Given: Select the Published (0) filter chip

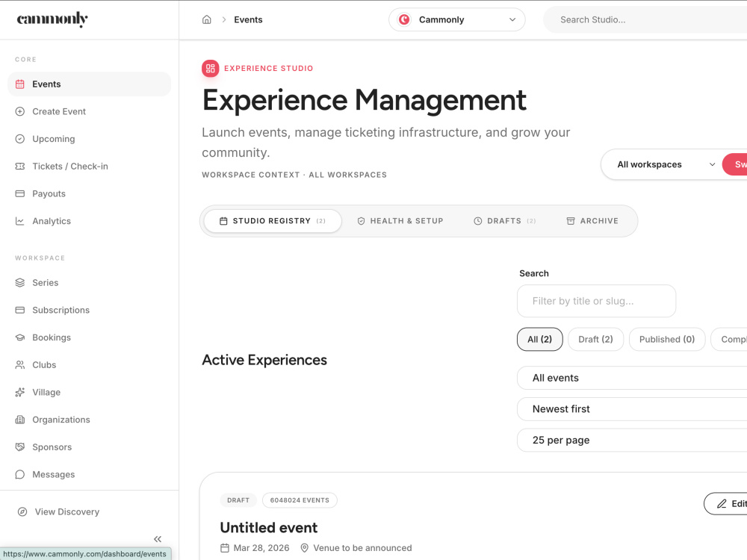Looking at the screenshot, I should click(x=667, y=340).
